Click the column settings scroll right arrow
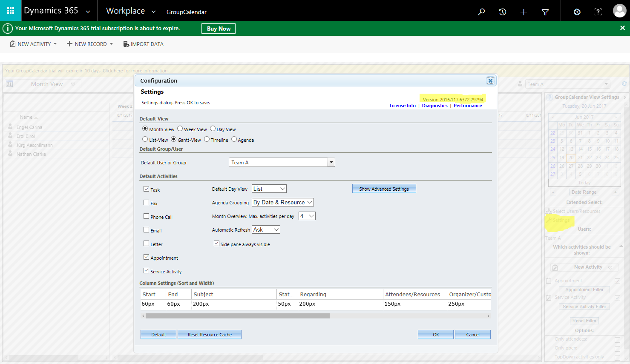This screenshot has width=630, height=364. (488, 316)
